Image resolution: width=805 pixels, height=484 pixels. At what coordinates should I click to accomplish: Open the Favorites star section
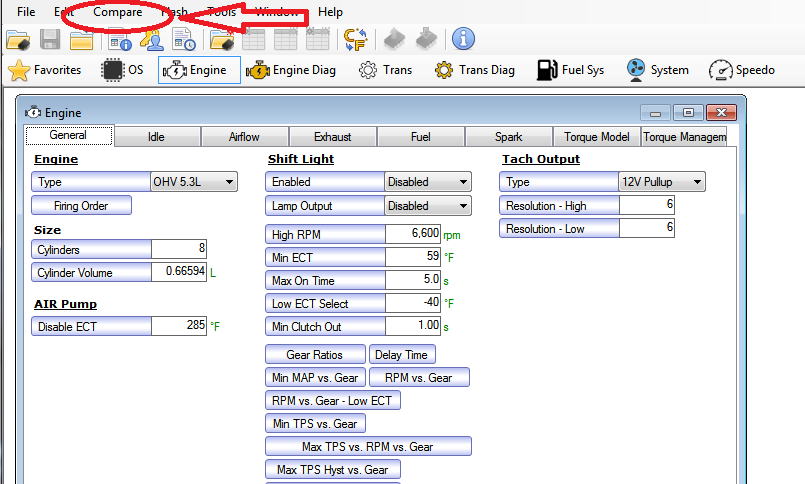(45, 70)
